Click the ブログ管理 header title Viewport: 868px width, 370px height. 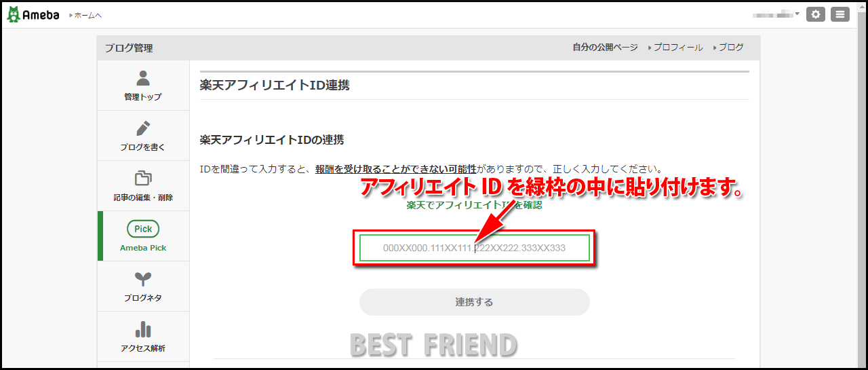pyautogui.click(x=129, y=48)
